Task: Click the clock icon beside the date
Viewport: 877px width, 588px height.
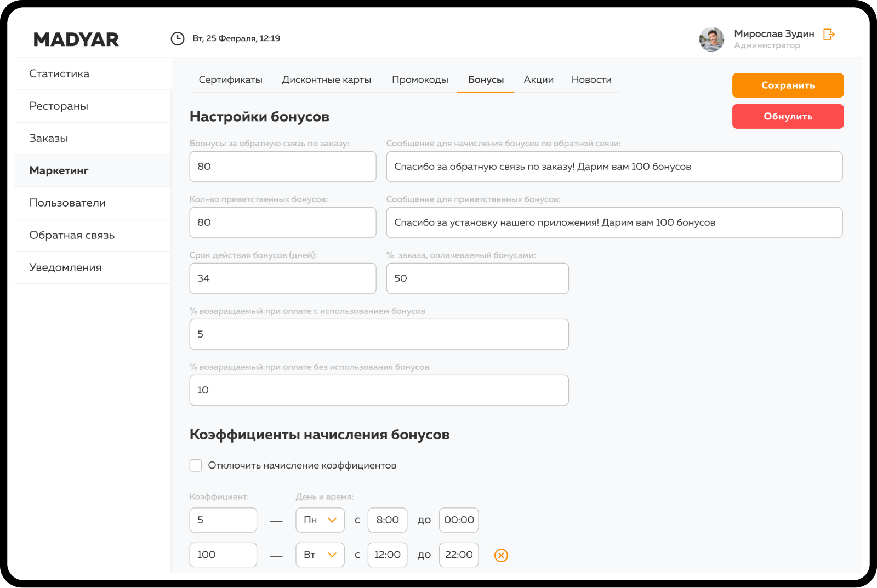Action: 178,38
